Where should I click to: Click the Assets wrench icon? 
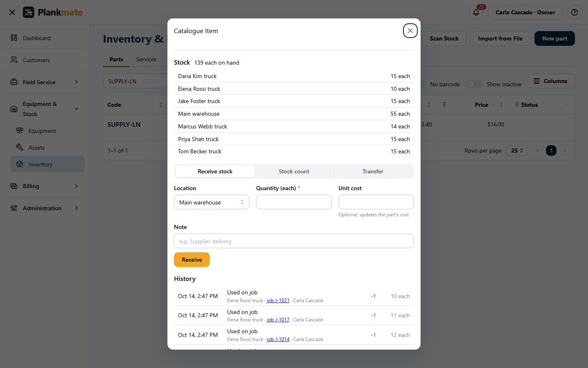pyautogui.click(x=20, y=148)
